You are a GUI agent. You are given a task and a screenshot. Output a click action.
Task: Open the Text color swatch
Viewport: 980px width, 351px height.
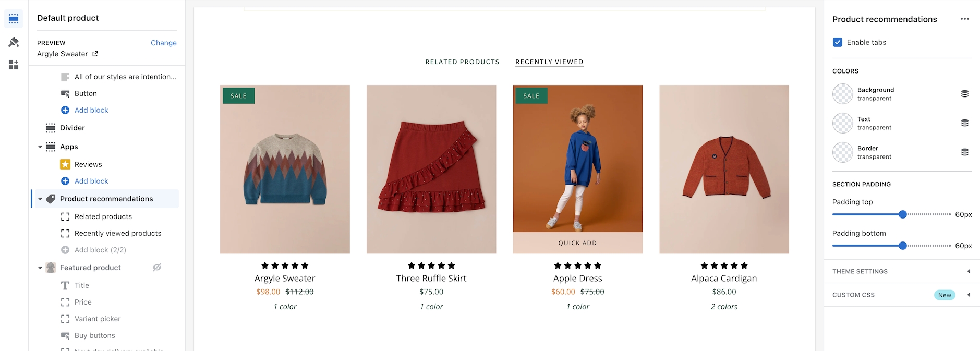coord(842,123)
